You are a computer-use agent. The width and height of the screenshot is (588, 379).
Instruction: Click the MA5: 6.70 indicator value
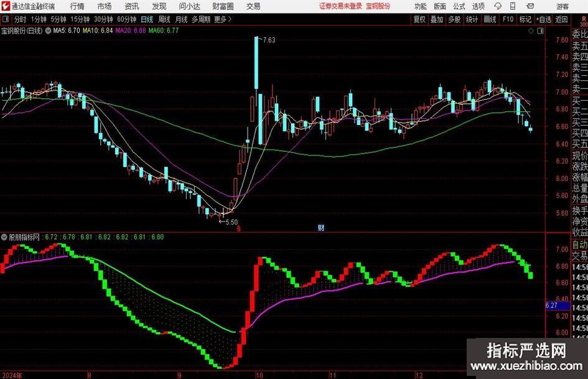click(67, 30)
